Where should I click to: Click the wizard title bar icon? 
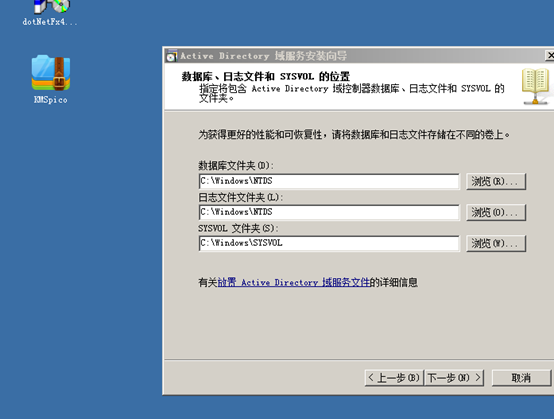click(172, 56)
